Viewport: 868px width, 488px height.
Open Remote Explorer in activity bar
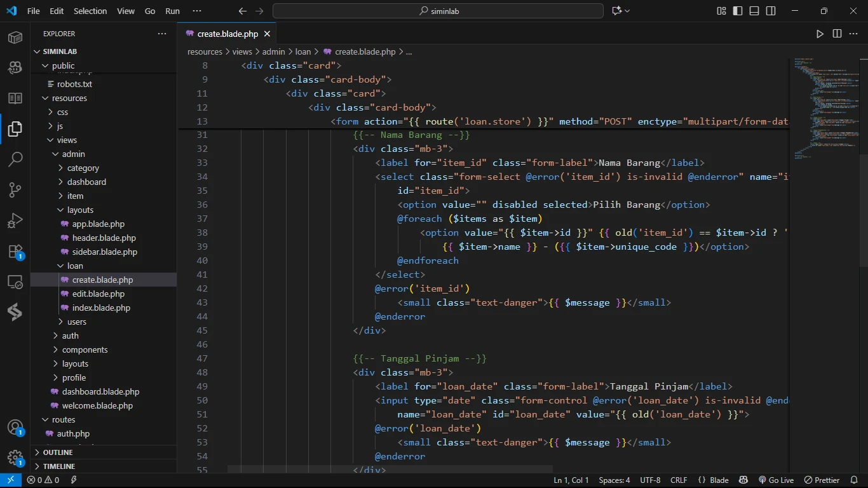[x=15, y=281]
